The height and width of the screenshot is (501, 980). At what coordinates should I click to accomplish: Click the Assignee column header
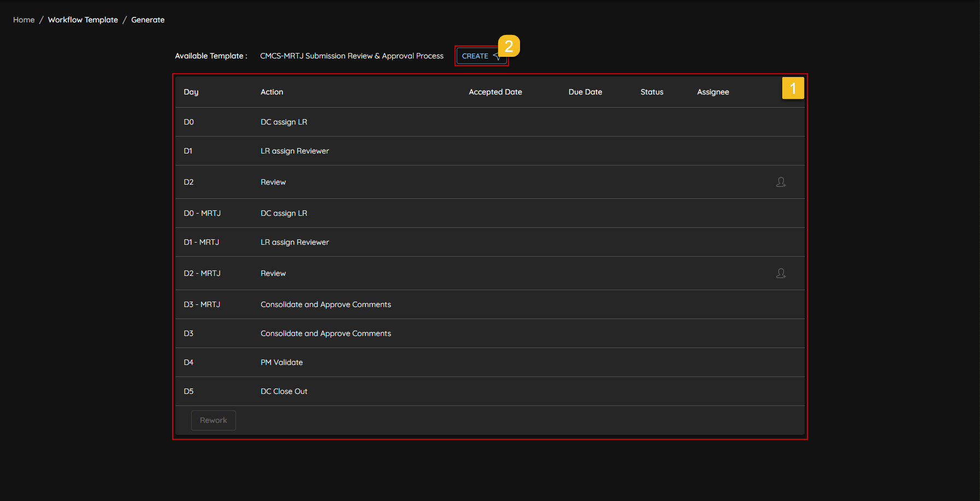[x=713, y=92]
